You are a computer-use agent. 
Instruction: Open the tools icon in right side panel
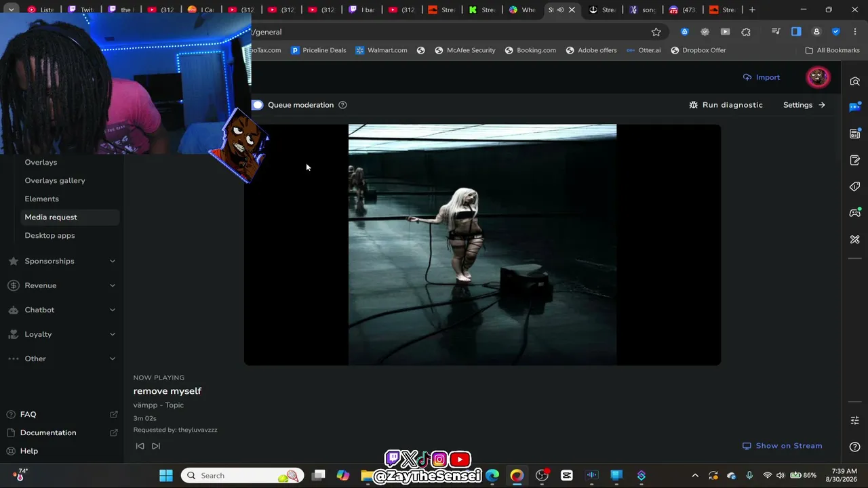tap(854, 239)
